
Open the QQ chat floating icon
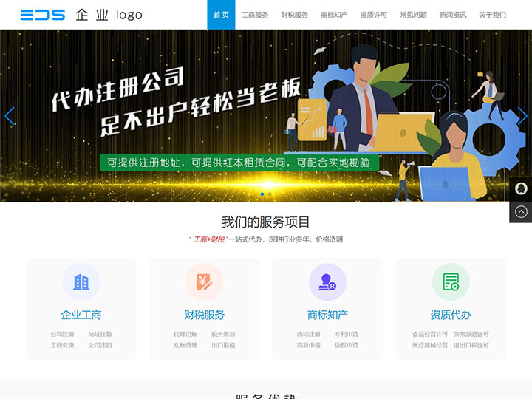521,188
